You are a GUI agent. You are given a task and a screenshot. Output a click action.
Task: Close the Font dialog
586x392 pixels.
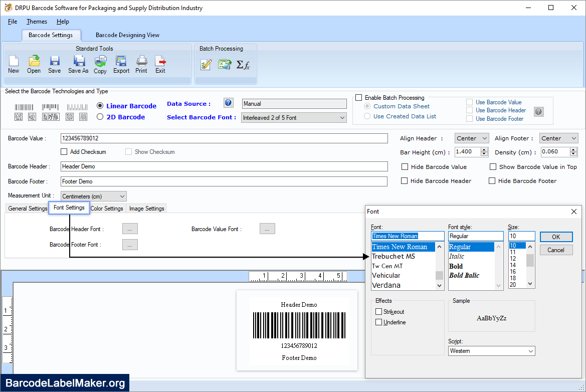coord(574,212)
